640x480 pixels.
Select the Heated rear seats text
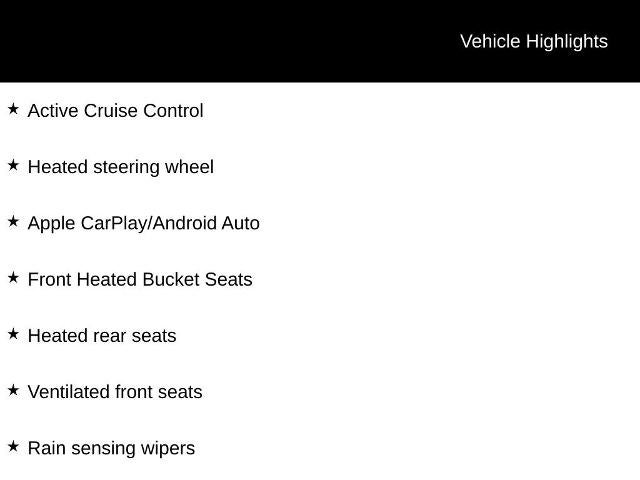pos(102,336)
